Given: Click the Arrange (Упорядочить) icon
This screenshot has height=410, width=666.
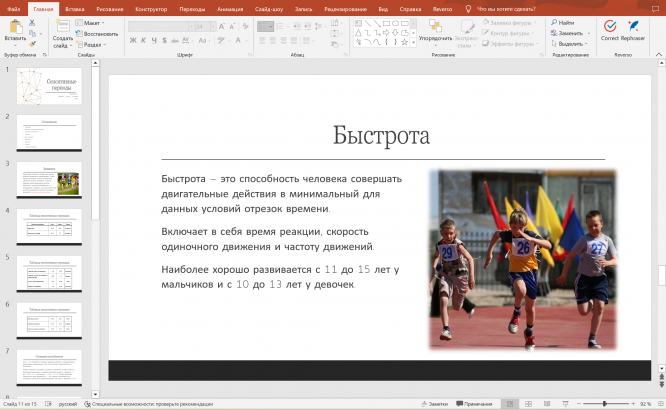Looking at the screenshot, I should pos(435,26).
